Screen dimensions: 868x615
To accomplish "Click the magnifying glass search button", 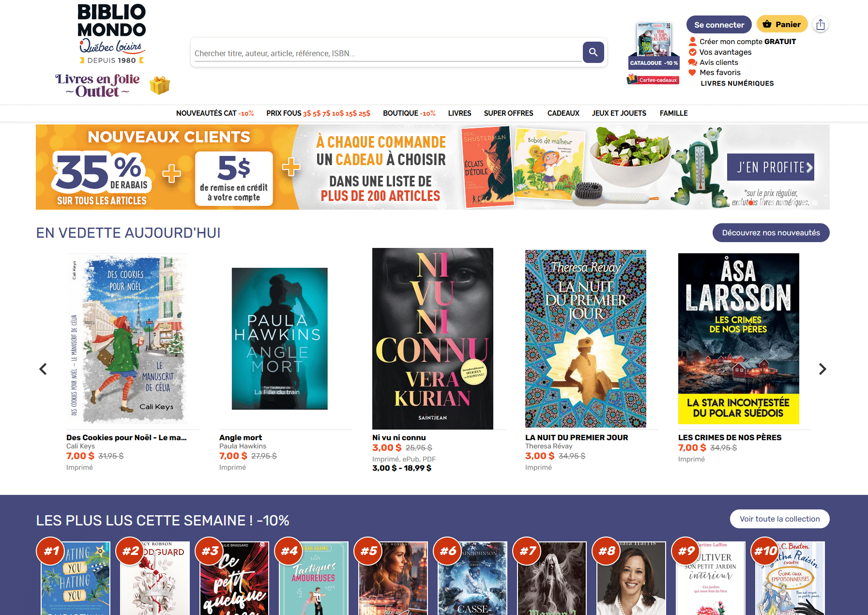I will (x=593, y=52).
